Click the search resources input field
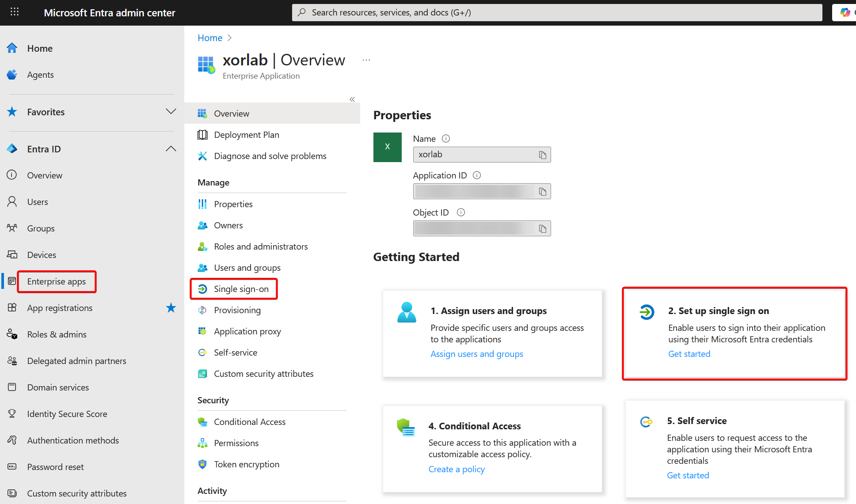Screen dimensions: 856x504 click(557, 12)
